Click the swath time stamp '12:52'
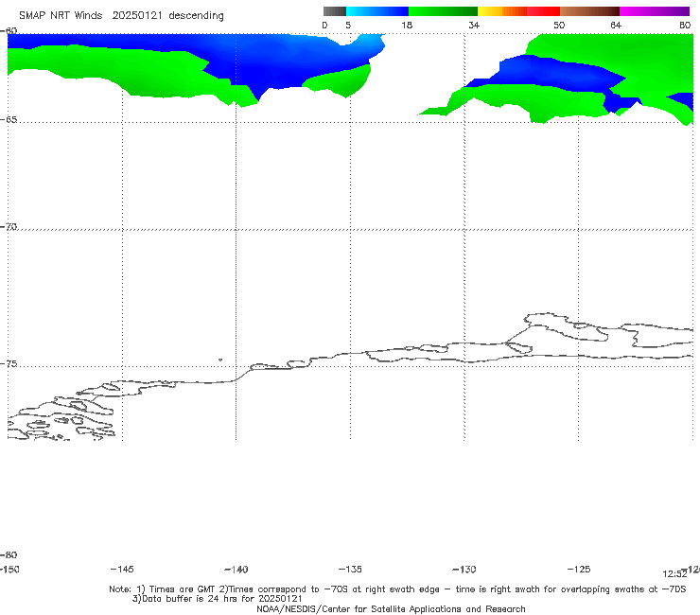The width and height of the screenshot is (700, 615). tap(674, 574)
